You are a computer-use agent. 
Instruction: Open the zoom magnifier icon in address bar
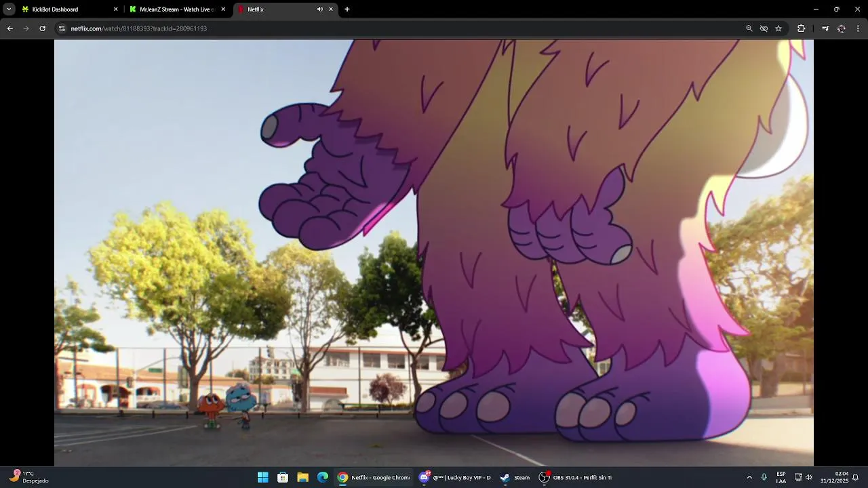[749, 28]
